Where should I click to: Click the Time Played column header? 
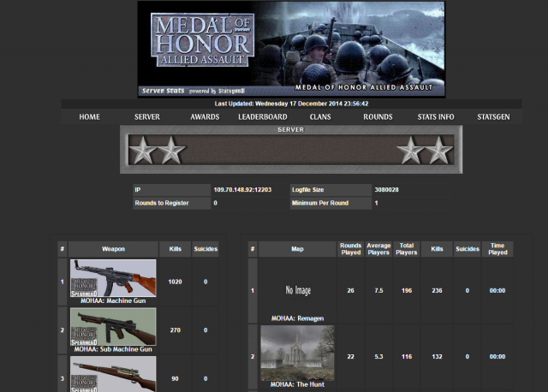[497, 249]
